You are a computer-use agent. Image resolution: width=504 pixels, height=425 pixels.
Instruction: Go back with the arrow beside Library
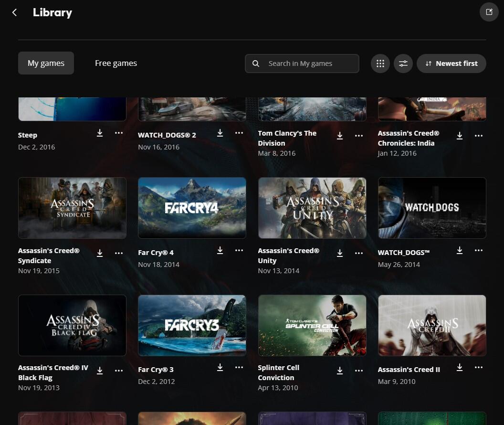point(14,12)
